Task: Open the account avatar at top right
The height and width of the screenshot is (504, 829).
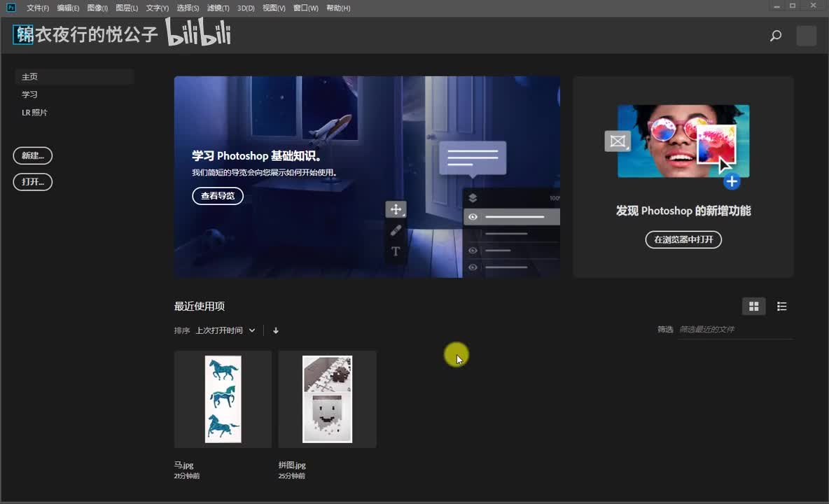Action: point(807,36)
